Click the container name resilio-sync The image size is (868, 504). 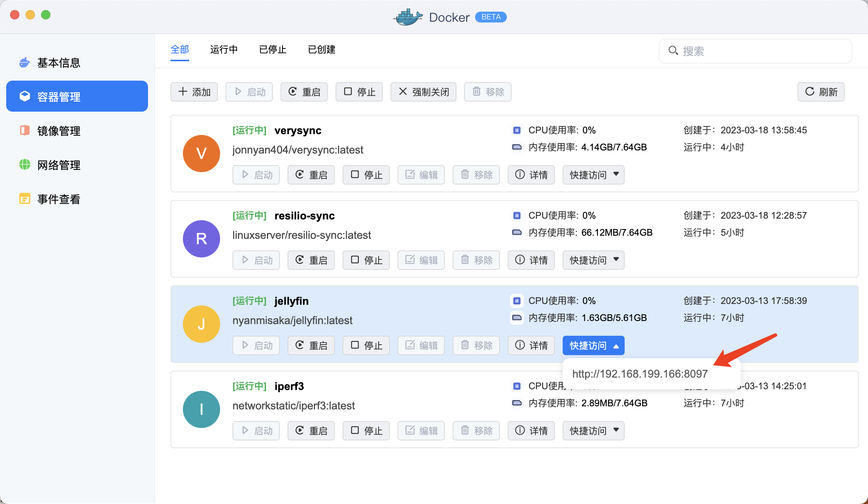coord(305,216)
